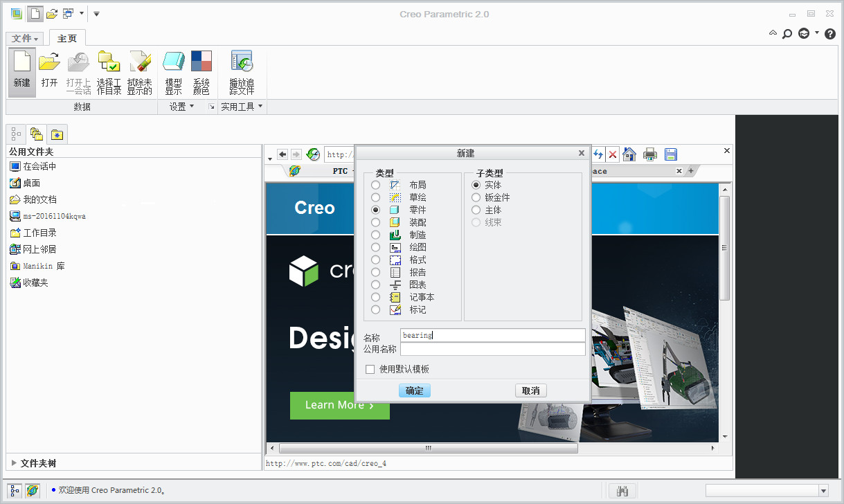Click browser back arrow button
Image resolution: width=844 pixels, height=504 pixels.
[x=282, y=154]
